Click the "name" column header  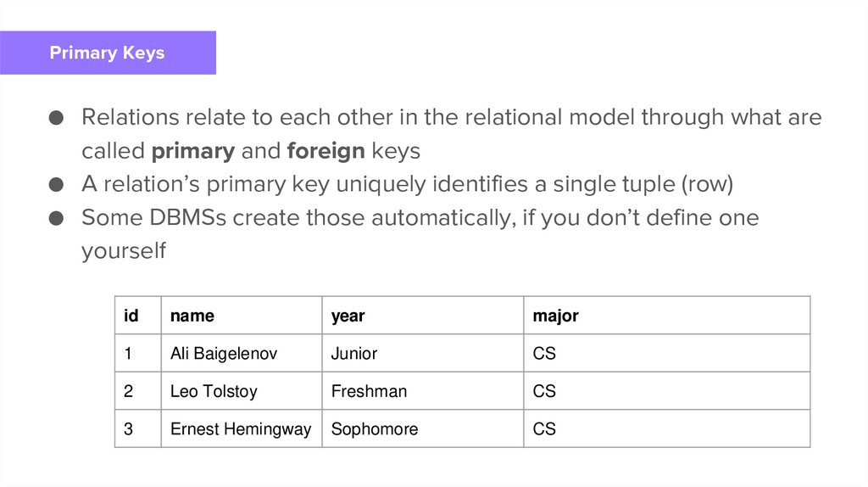coord(192,316)
